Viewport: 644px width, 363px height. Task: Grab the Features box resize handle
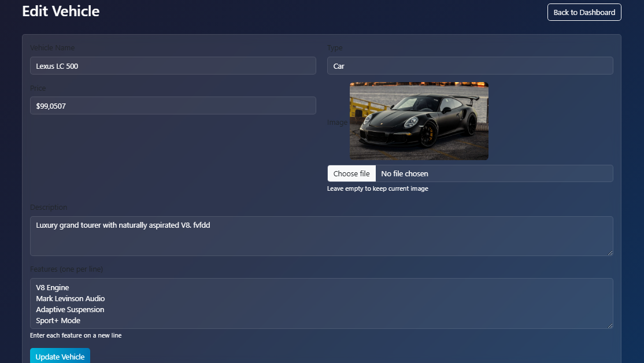(x=609, y=325)
